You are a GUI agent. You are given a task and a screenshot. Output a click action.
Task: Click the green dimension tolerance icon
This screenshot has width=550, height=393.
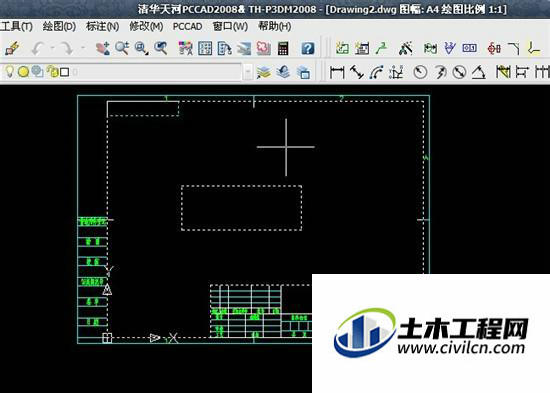(x=430, y=48)
